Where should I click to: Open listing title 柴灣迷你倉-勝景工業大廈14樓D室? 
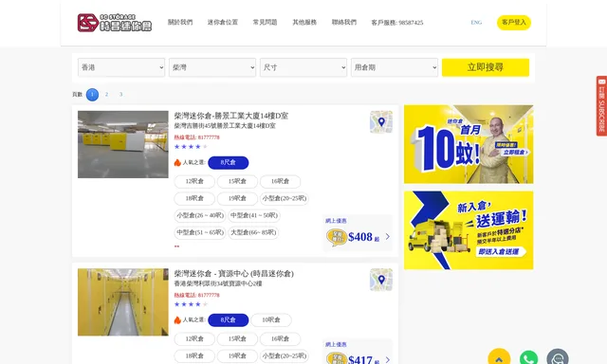(x=231, y=116)
